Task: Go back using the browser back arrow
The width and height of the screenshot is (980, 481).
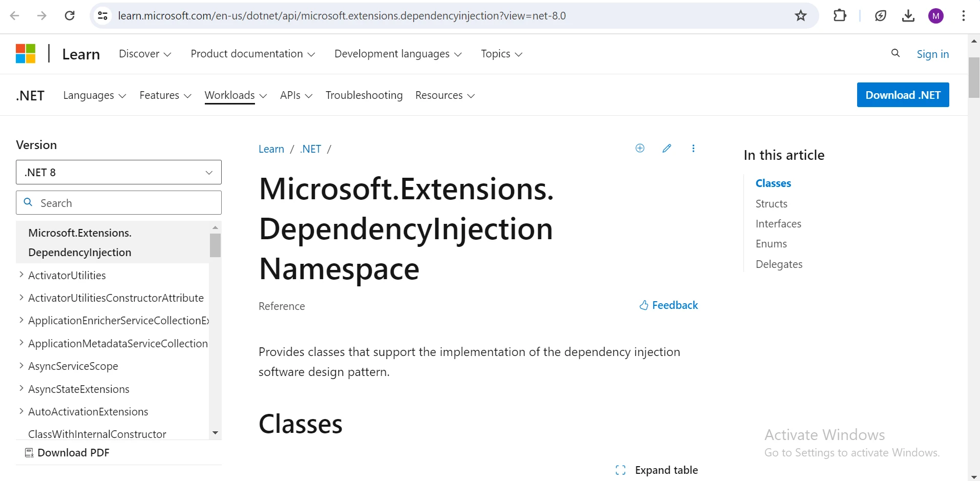Action: (x=15, y=16)
